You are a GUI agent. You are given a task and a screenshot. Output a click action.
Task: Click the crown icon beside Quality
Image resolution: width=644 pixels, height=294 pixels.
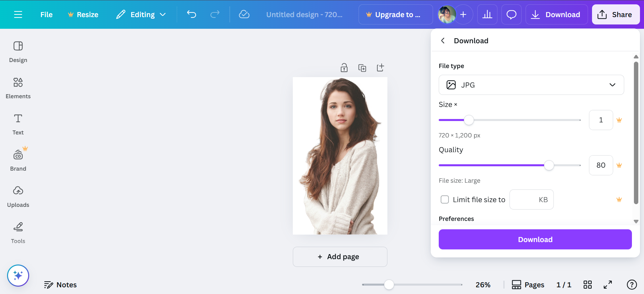click(x=619, y=165)
